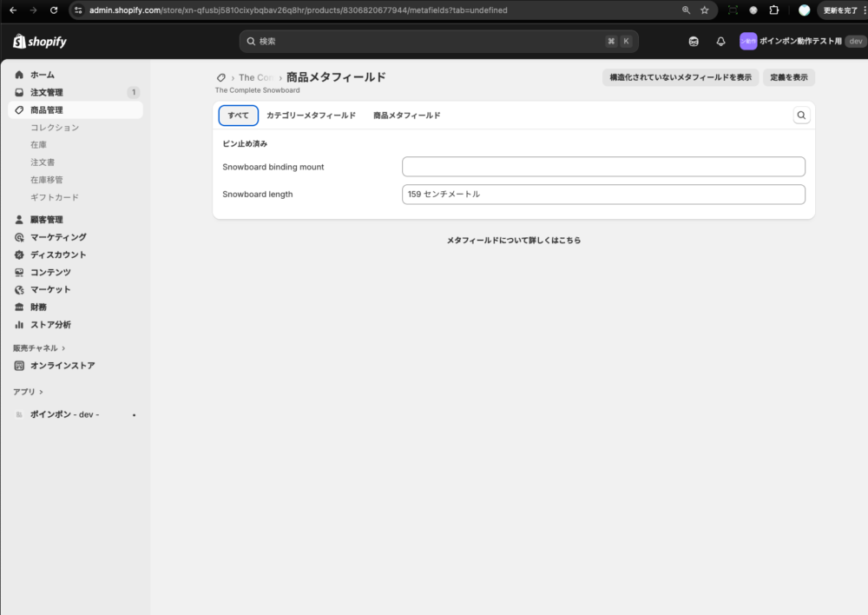Go to 顧客管理 in sidebar

47,220
